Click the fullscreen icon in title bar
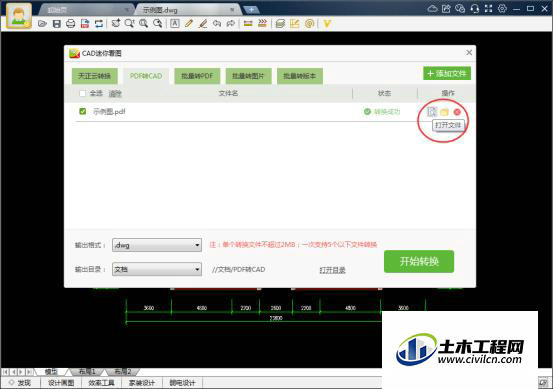This screenshot has height=389, width=553. pos(488,8)
